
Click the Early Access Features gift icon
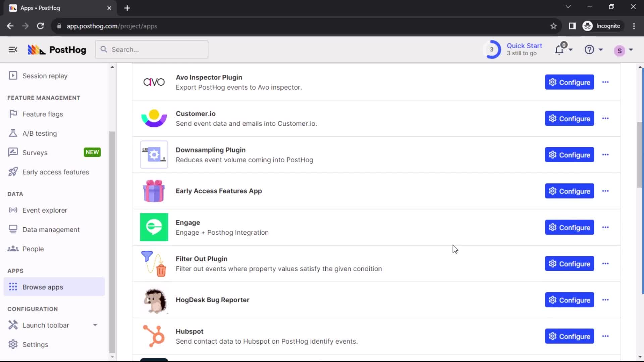pyautogui.click(x=154, y=191)
